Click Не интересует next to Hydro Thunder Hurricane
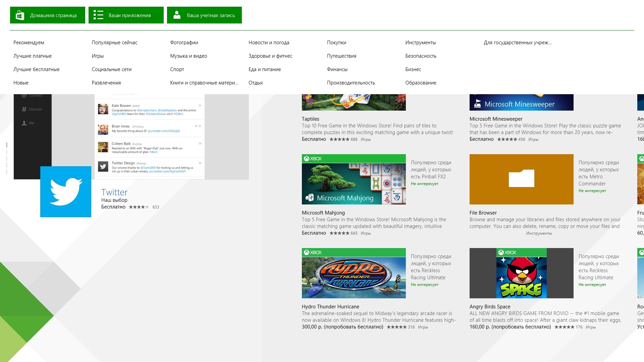The image size is (644, 362). (x=425, y=285)
